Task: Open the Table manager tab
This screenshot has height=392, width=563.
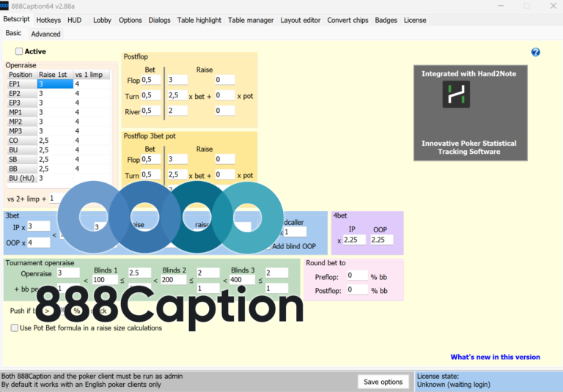Action: 251,20
